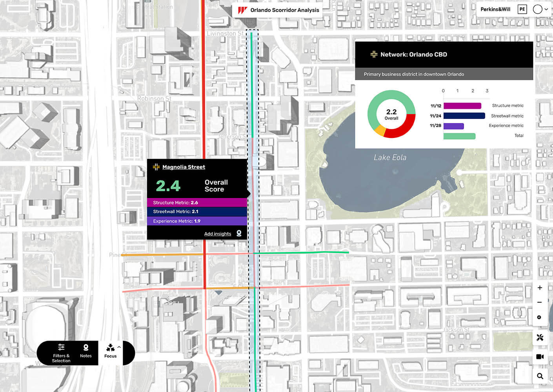The image size is (553, 392).
Task: Click the Magnolia Street title link
Action: pos(184,167)
